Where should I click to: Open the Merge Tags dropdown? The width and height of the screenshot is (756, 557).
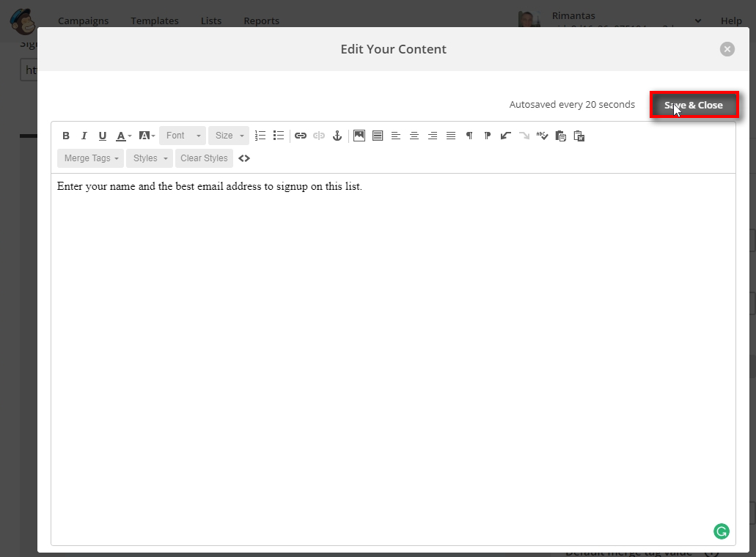[x=90, y=158]
